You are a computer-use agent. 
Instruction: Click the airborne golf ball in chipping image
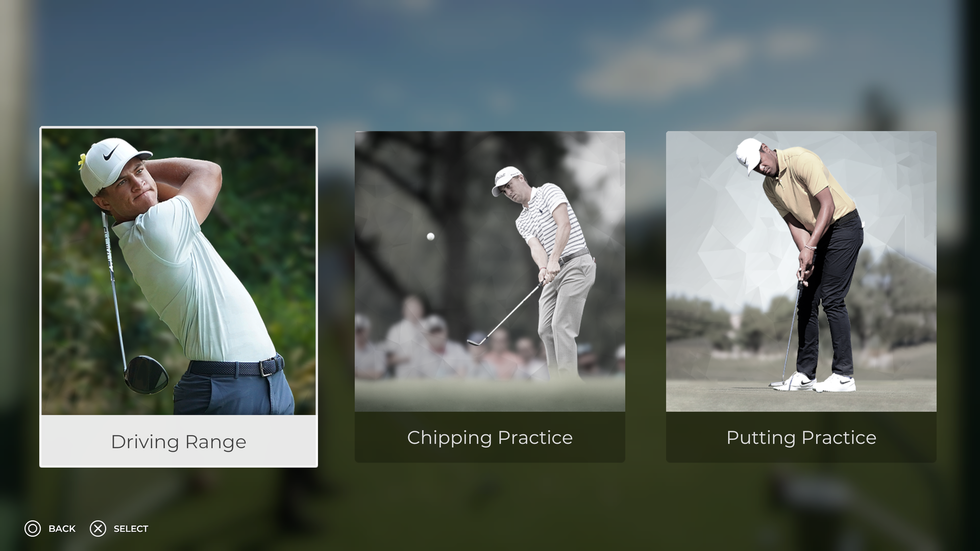coord(430,236)
